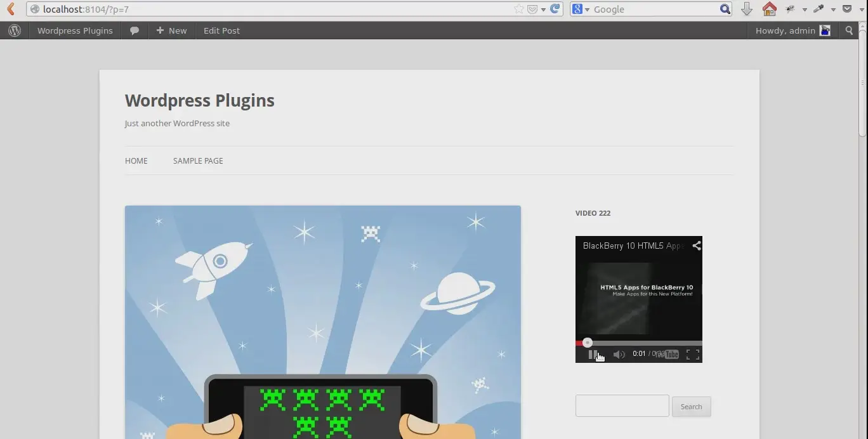View comments via the speech bubble icon
The width and height of the screenshot is (868, 439).
coord(135,30)
